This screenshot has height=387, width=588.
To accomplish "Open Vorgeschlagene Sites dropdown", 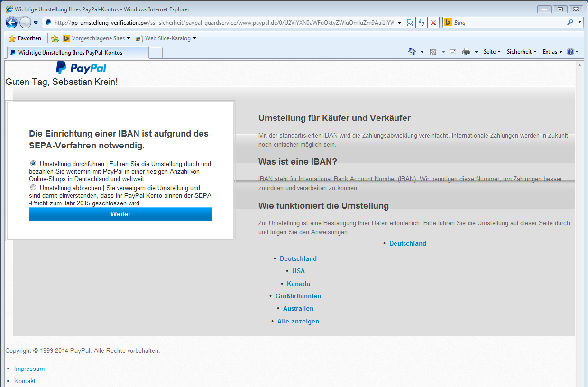I will coord(97,38).
